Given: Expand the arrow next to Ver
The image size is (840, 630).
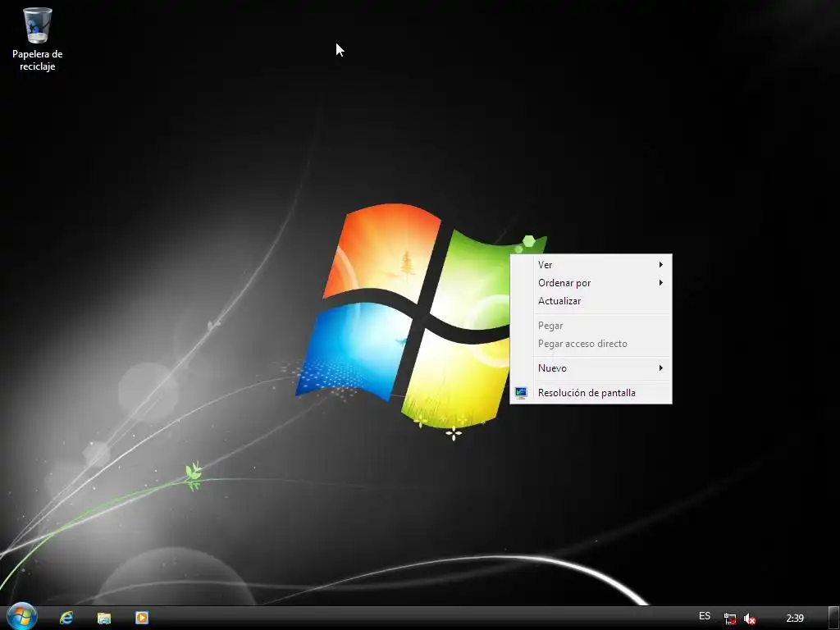Looking at the screenshot, I should coord(661,265).
